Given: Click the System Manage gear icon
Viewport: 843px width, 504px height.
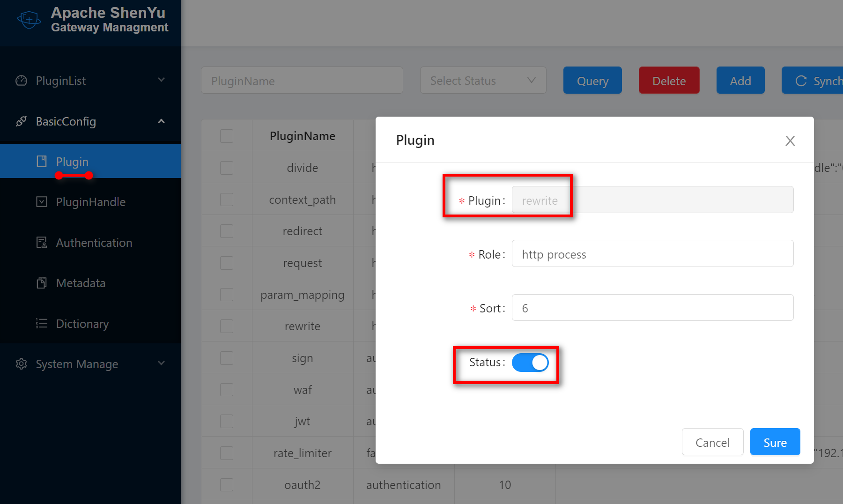Looking at the screenshot, I should [21, 364].
